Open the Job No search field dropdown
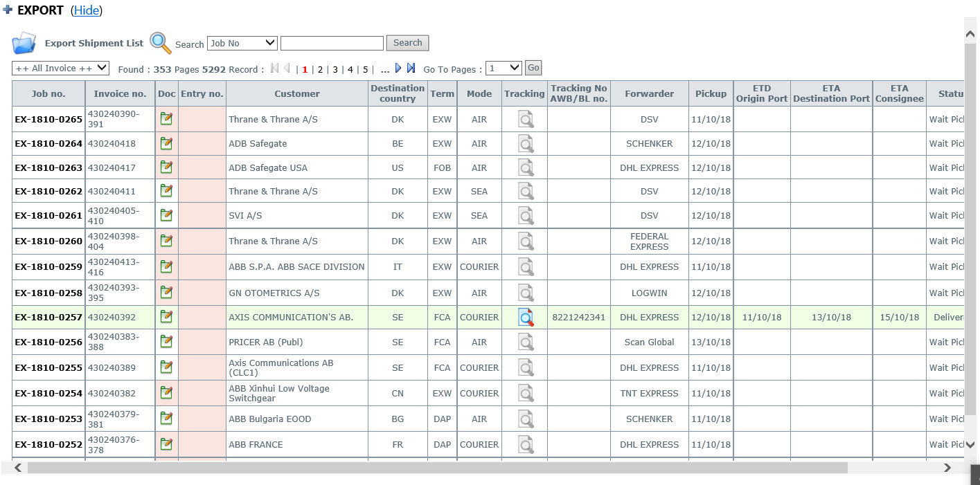Viewport: 980px width, 485px height. pyautogui.click(x=242, y=43)
